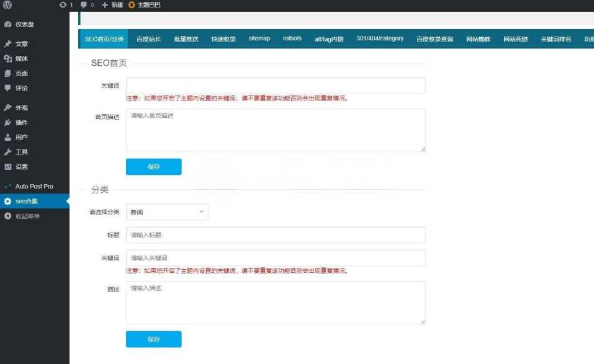Open updates via the circular arrows icon
The width and height of the screenshot is (594, 364).
[63, 5]
